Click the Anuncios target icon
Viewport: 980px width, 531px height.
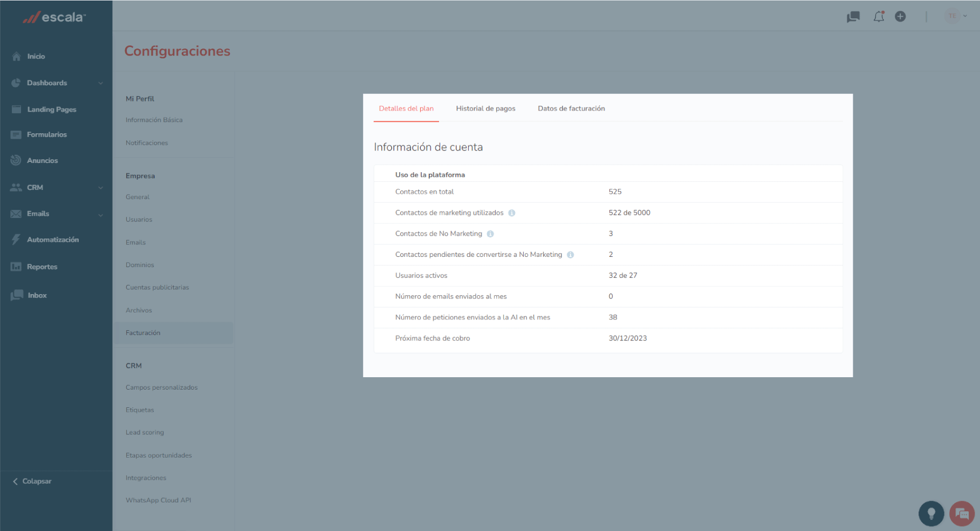(16, 160)
